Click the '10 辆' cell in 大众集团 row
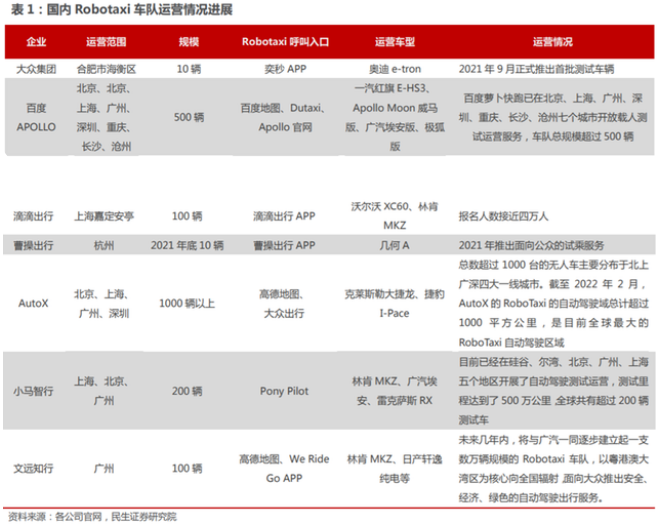The height and width of the screenshot is (527, 660). [x=189, y=69]
